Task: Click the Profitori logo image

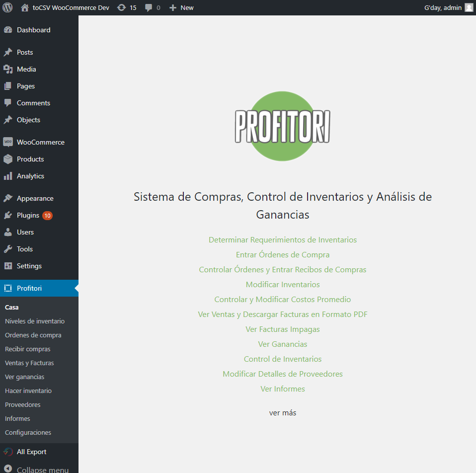Action: pyautogui.click(x=283, y=126)
